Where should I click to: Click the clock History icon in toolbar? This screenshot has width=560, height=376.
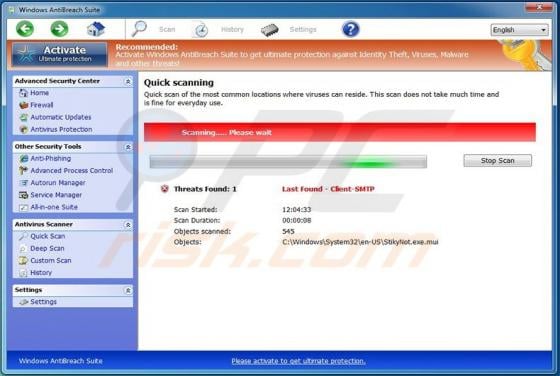(200, 29)
